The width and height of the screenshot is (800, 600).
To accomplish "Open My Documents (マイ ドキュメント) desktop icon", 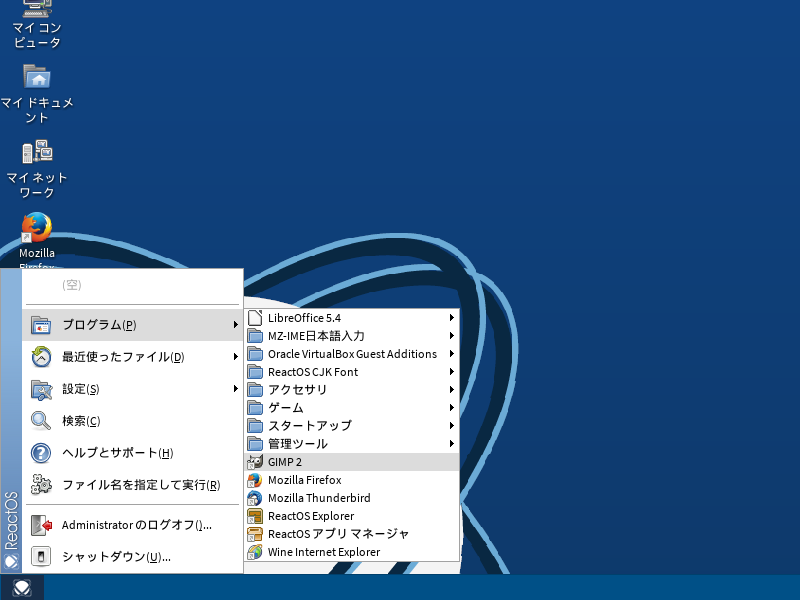I will pyautogui.click(x=37, y=94).
